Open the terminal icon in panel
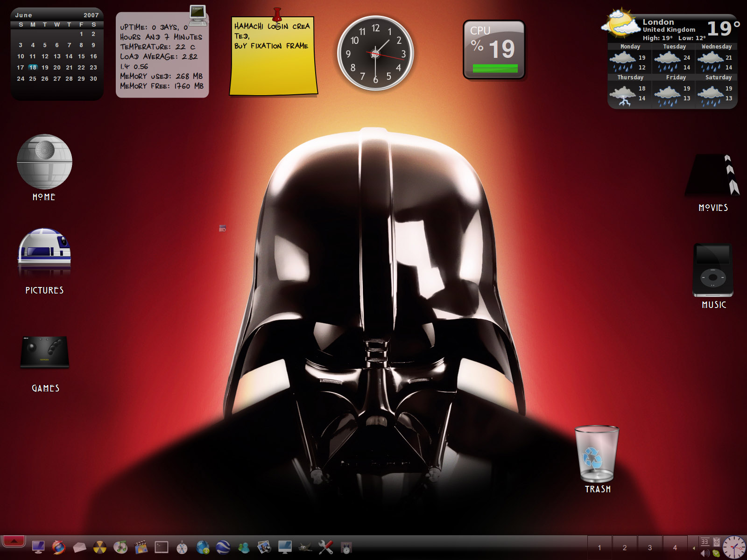Screen dimensions: 747x560 coord(162,547)
